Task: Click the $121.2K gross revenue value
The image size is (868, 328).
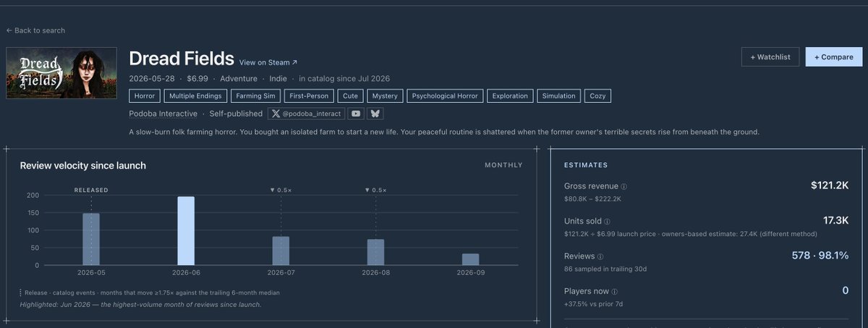Action: [830, 186]
